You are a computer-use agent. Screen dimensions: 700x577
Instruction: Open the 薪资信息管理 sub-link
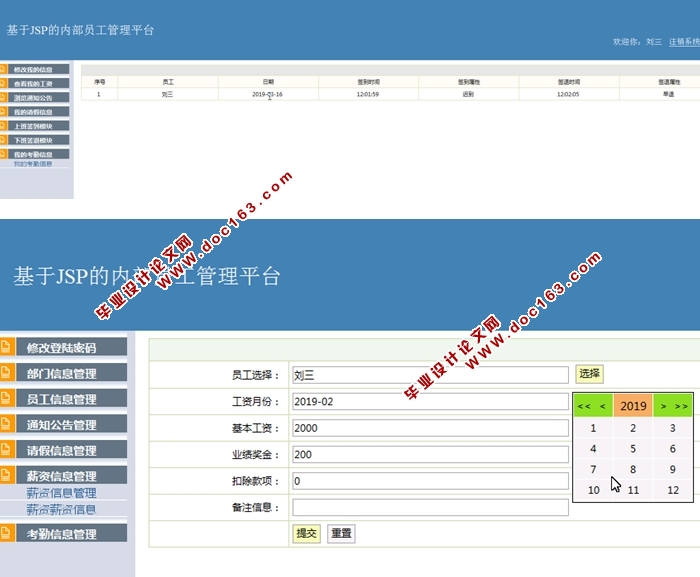tap(61, 493)
